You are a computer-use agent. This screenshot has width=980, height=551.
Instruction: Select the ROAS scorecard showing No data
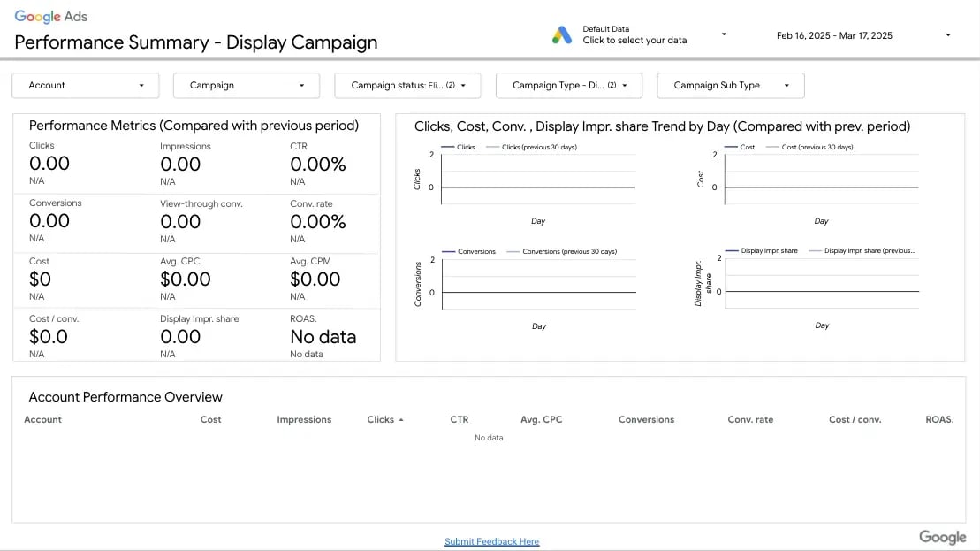323,336
